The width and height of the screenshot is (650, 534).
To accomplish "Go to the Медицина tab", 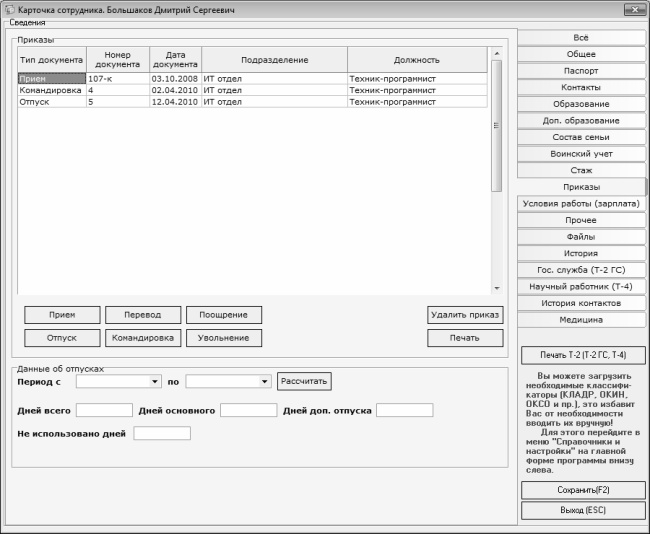I will [581, 320].
